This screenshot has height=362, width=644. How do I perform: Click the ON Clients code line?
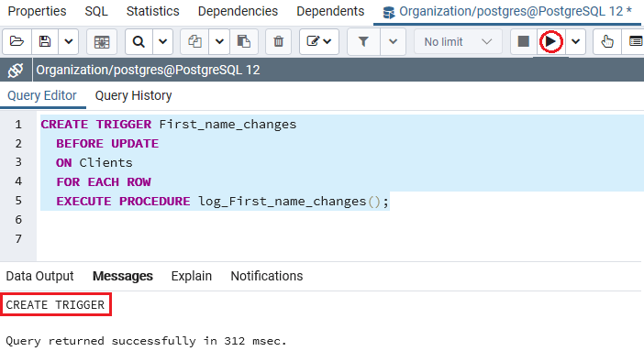point(94,163)
